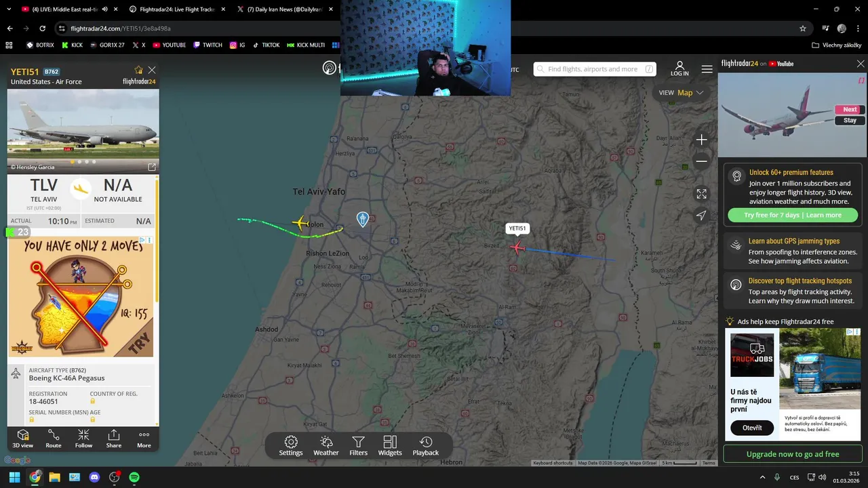Open the LOG IN account page
The image size is (868, 488).
679,69
